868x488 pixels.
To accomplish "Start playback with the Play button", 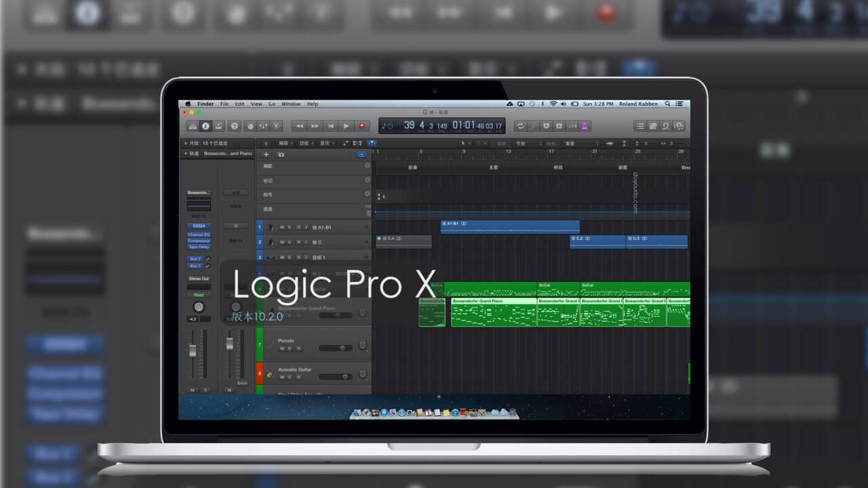I will coord(346,126).
